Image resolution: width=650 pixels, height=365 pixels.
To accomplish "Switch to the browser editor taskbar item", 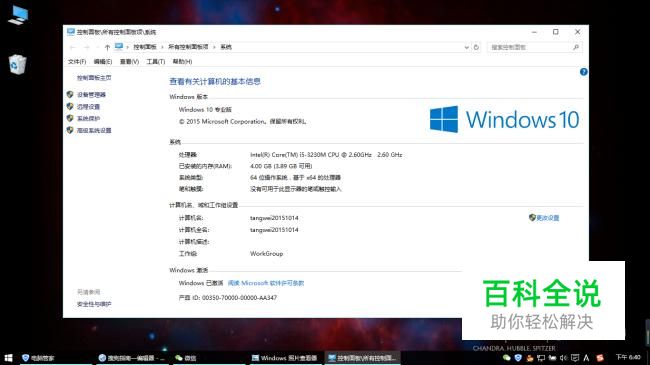I will tap(132, 358).
